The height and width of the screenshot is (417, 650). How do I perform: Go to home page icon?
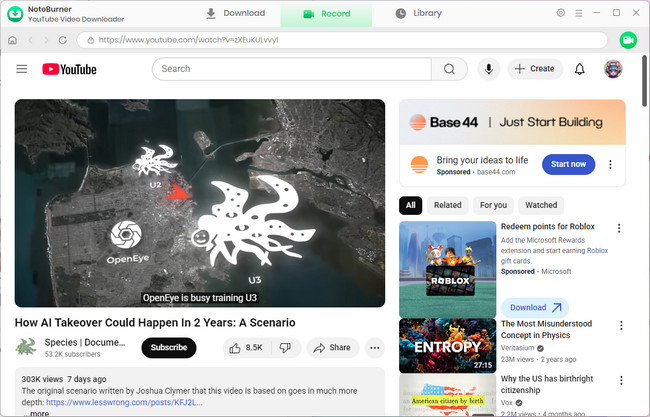coord(13,40)
